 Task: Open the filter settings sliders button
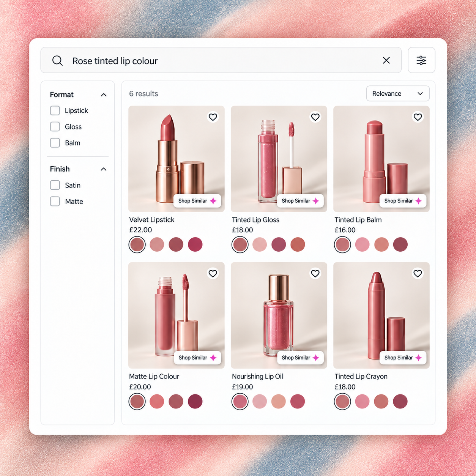tap(421, 60)
